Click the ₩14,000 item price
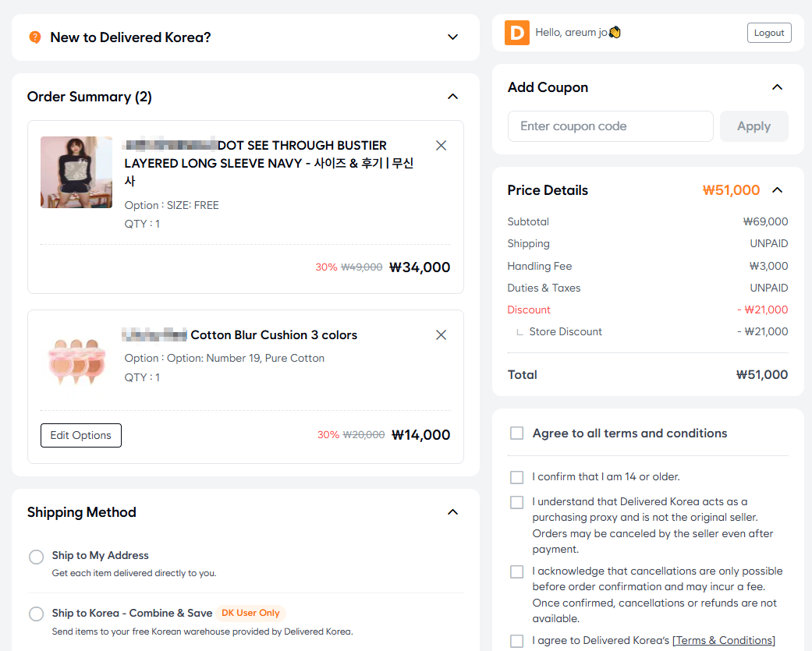The height and width of the screenshot is (651, 812). (x=420, y=435)
